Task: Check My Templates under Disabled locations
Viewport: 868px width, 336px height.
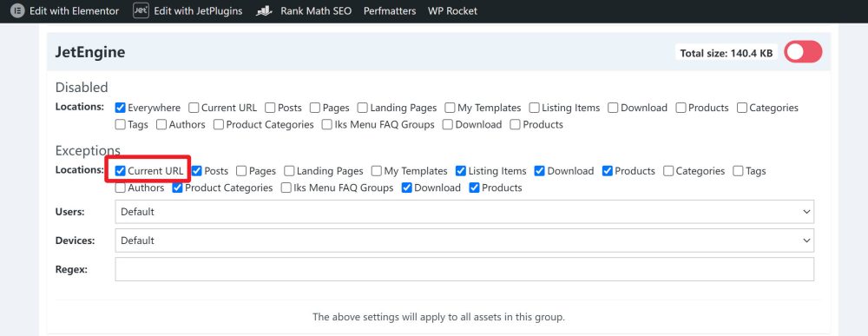Action: pyautogui.click(x=450, y=108)
